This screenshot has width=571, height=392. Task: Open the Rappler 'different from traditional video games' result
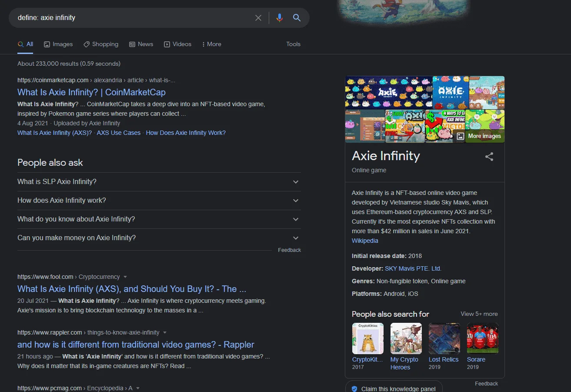[136, 345]
